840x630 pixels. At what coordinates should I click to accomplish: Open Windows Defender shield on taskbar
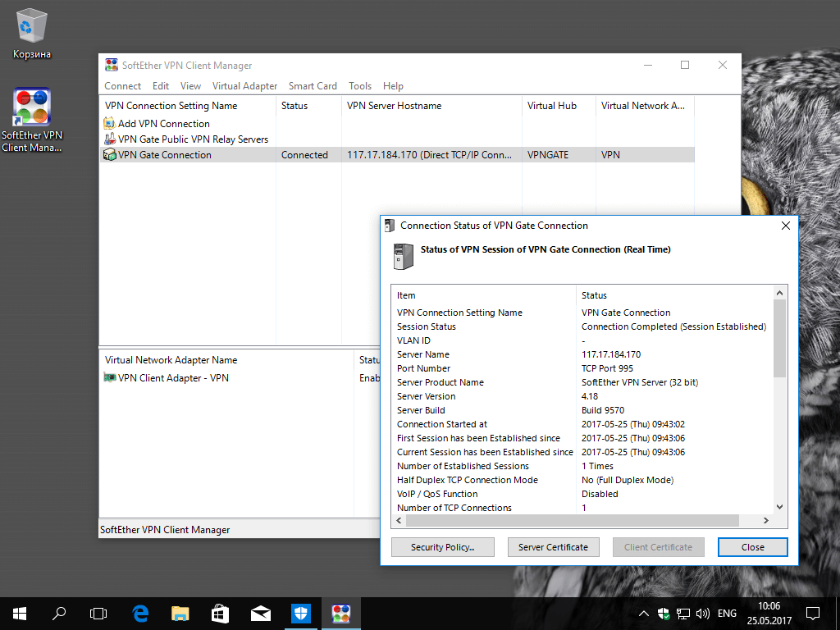tap(301, 614)
